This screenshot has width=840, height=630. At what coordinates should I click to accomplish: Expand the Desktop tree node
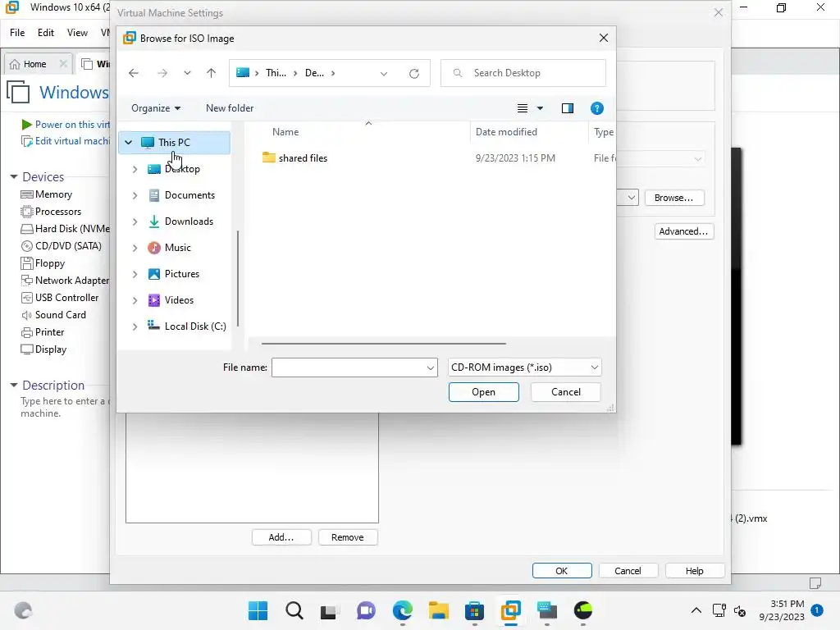(x=135, y=169)
